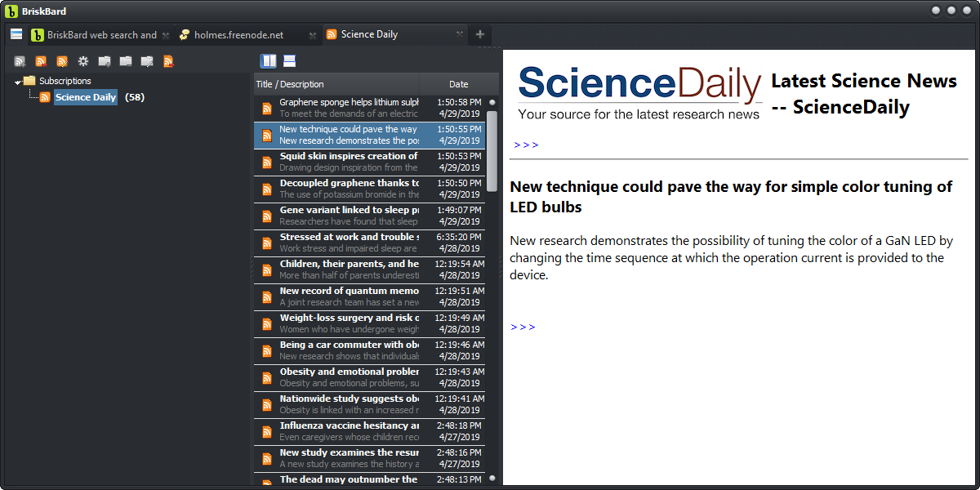This screenshot has height=490, width=980.
Task: Sort articles by Date column header
Action: click(458, 84)
